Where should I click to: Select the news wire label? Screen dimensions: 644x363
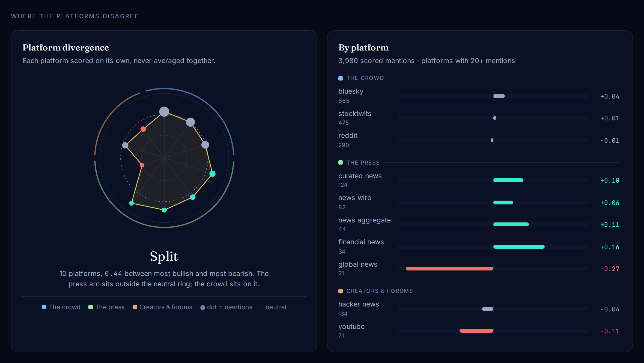point(355,198)
